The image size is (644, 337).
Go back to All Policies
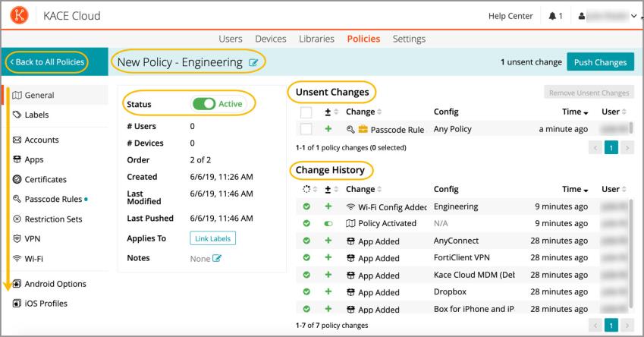[x=46, y=61]
